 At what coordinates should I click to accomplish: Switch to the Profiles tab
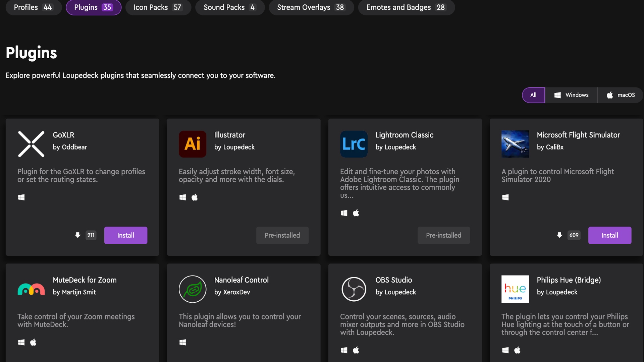pyautogui.click(x=33, y=7)
